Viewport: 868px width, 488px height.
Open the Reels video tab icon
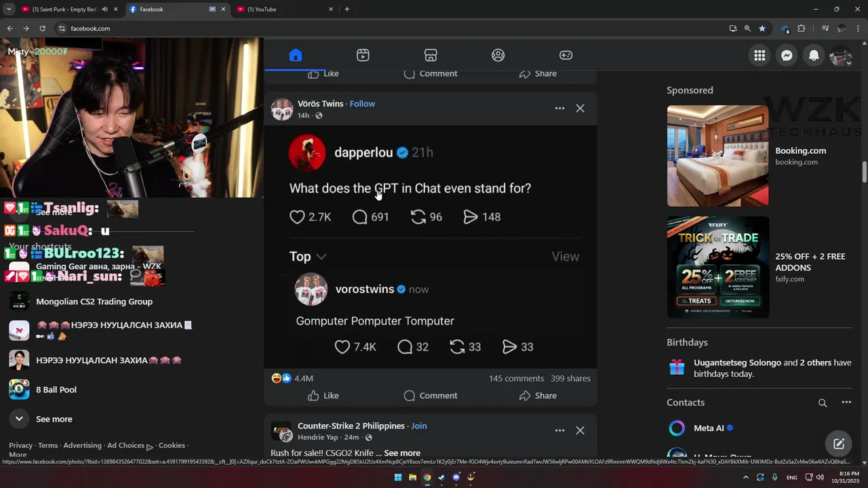click(363, 56)
